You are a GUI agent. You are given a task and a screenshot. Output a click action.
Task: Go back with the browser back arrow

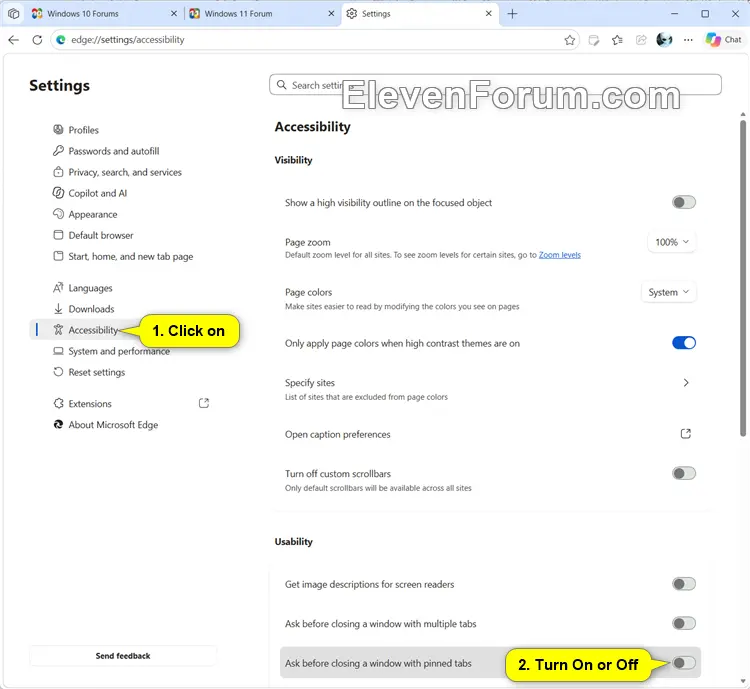coord(13,40)
